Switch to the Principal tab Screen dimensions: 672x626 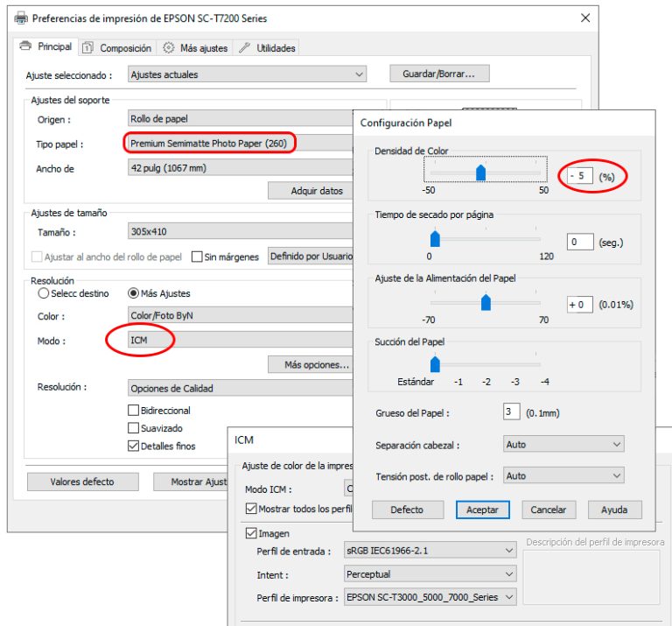(x=45, y=46)
